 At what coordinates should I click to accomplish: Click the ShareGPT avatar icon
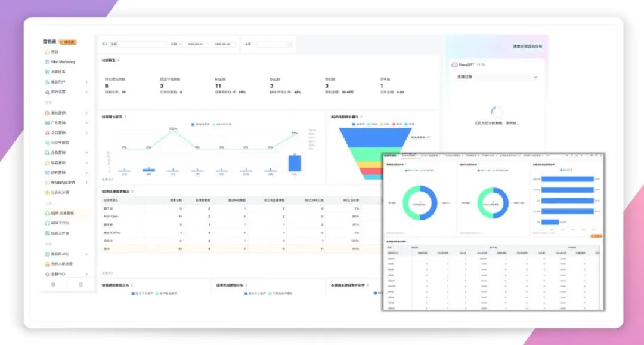point(454,64)
